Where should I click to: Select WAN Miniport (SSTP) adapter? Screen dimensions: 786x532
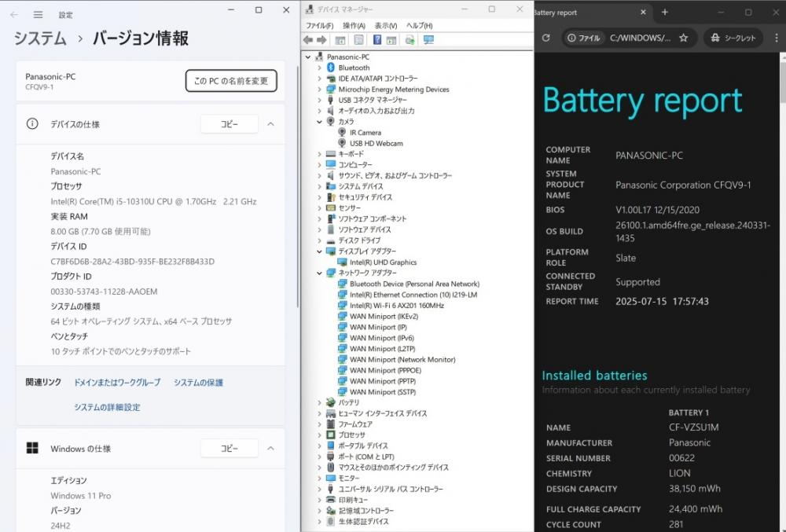[x=383, y=392]
